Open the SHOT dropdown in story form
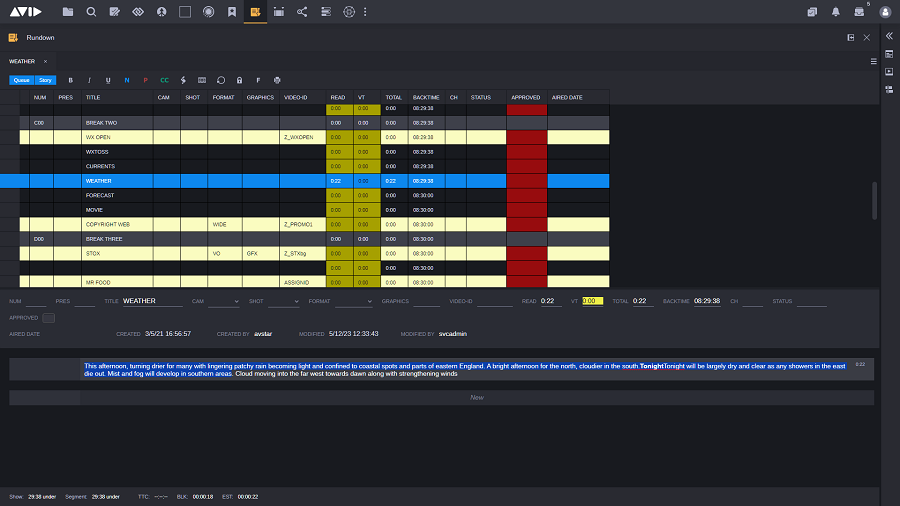900x506 pixels. click(x=284, y=301)
